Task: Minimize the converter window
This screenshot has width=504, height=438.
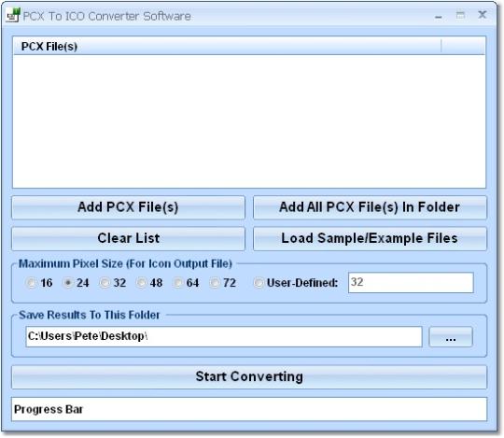Action: pos(439,16)
